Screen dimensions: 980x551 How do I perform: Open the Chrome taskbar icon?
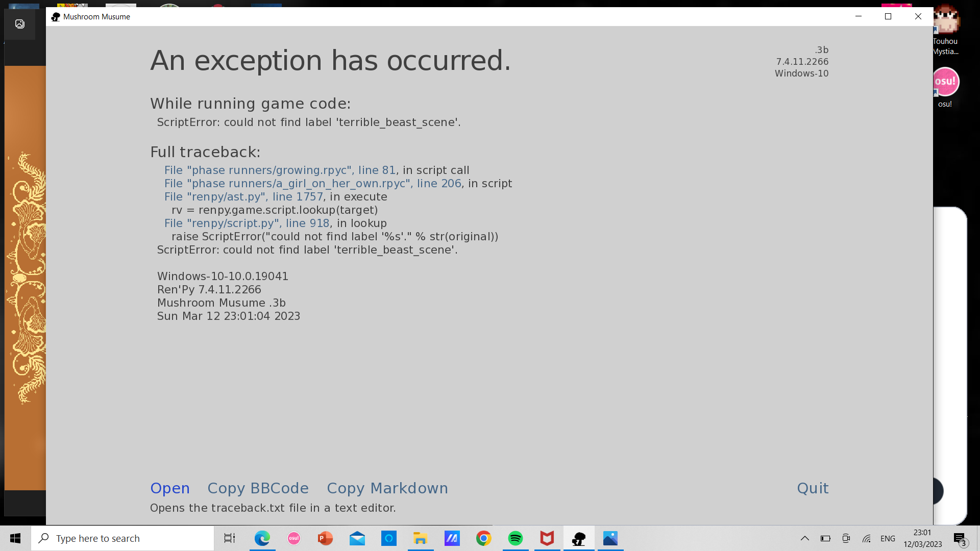click(484, 538)
